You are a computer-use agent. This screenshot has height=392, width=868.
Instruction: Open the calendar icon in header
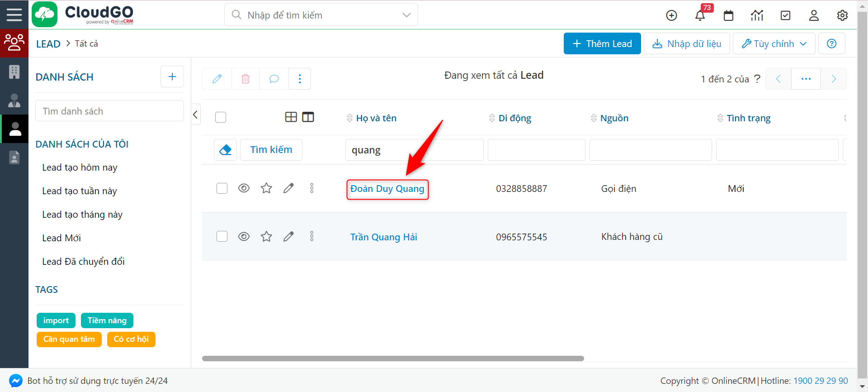728,15
